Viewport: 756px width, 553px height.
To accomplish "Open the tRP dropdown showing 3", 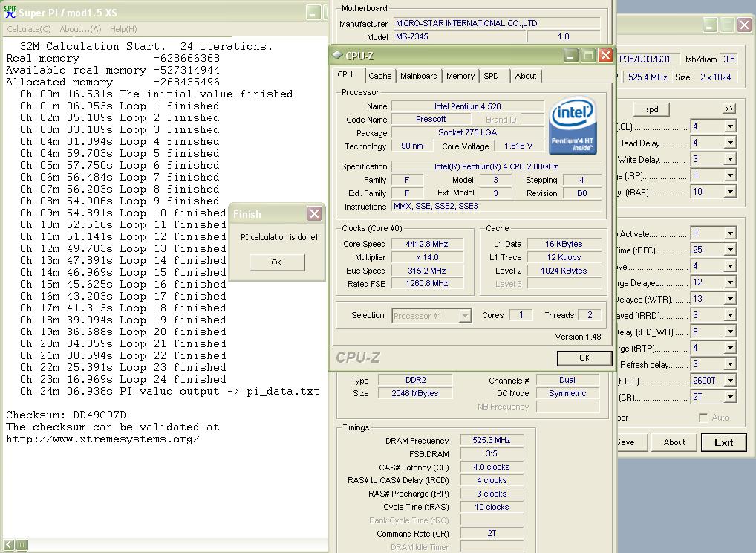I will coord(730,175).
